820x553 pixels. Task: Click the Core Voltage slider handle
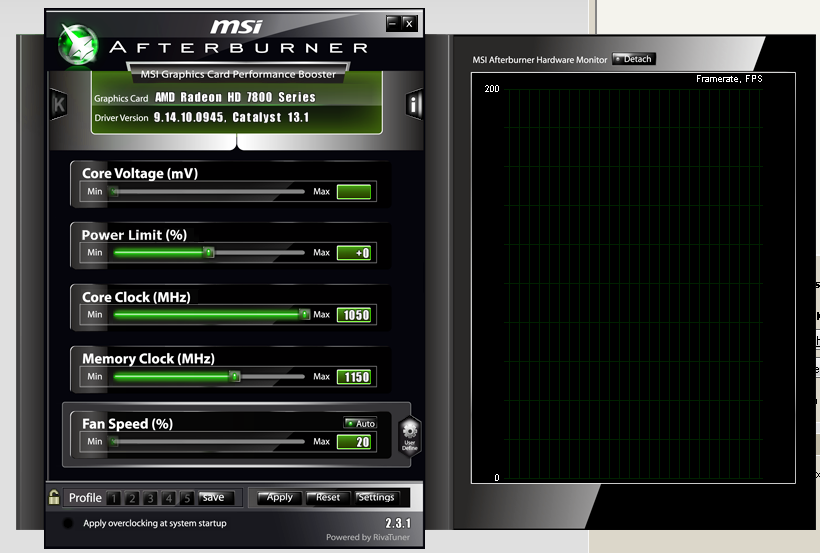pos(114,191)
